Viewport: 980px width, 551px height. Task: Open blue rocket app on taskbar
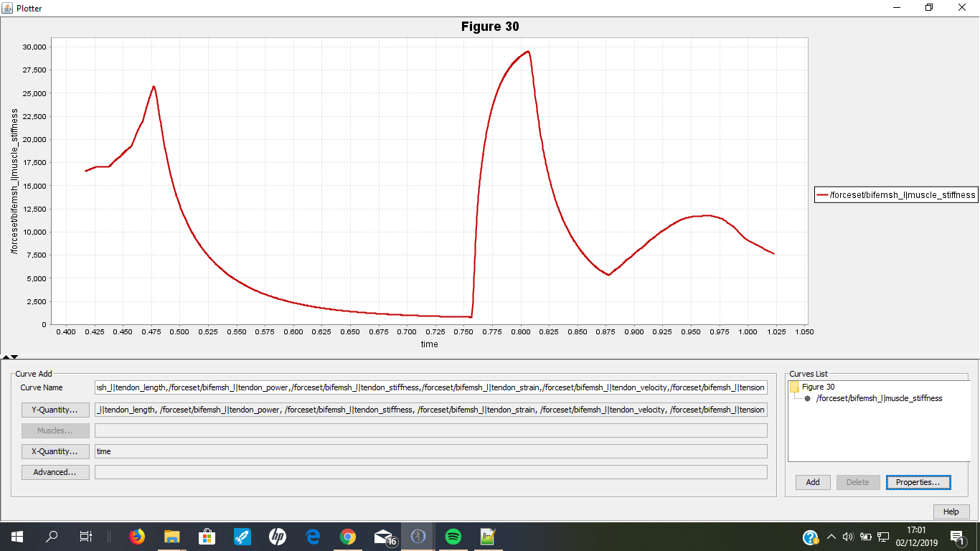(x=242, y=537)
